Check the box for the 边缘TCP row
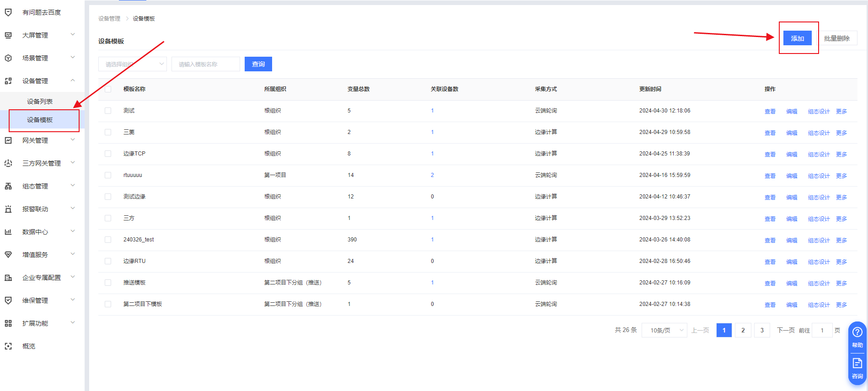Screen dimensions: 868x391 point(108,154)
